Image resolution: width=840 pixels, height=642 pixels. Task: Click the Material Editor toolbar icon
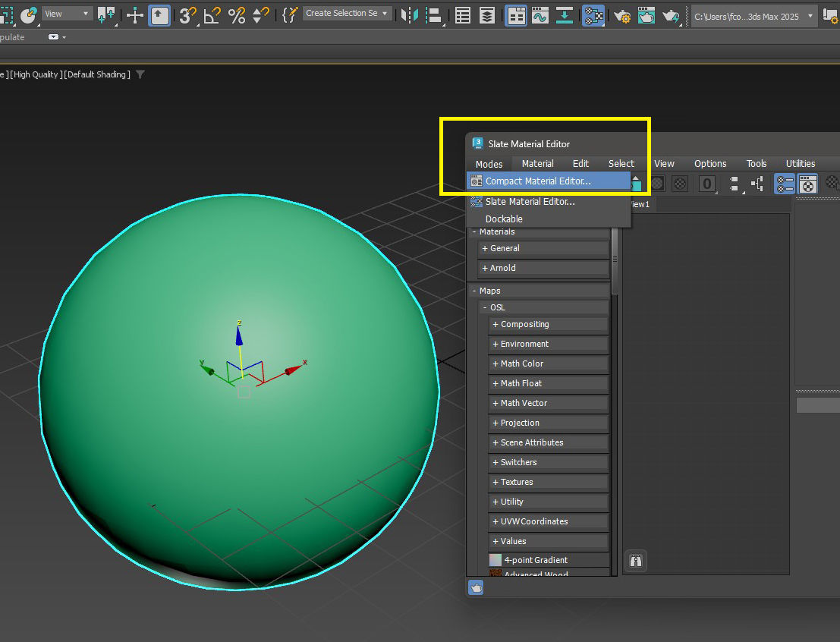pos(593,15)
